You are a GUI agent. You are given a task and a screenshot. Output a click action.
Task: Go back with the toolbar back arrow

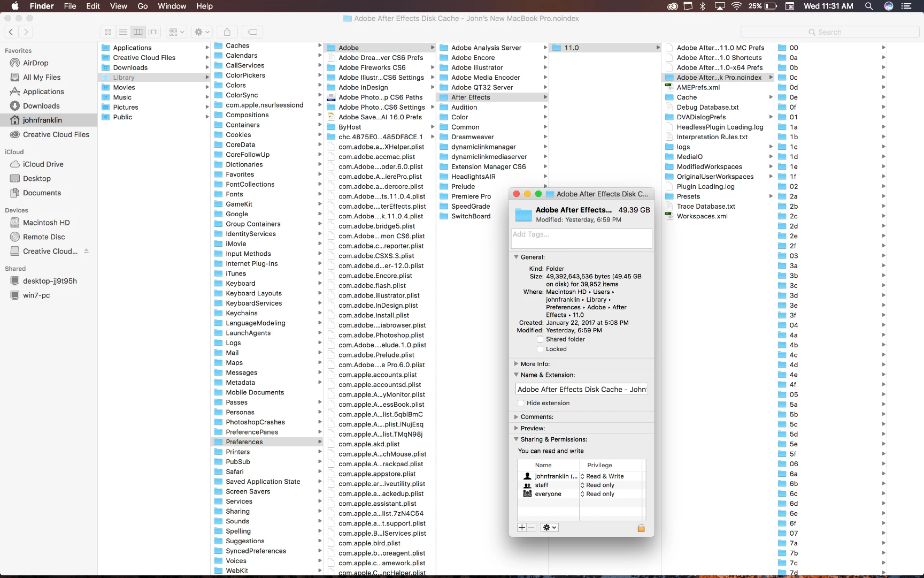point(11,32)
